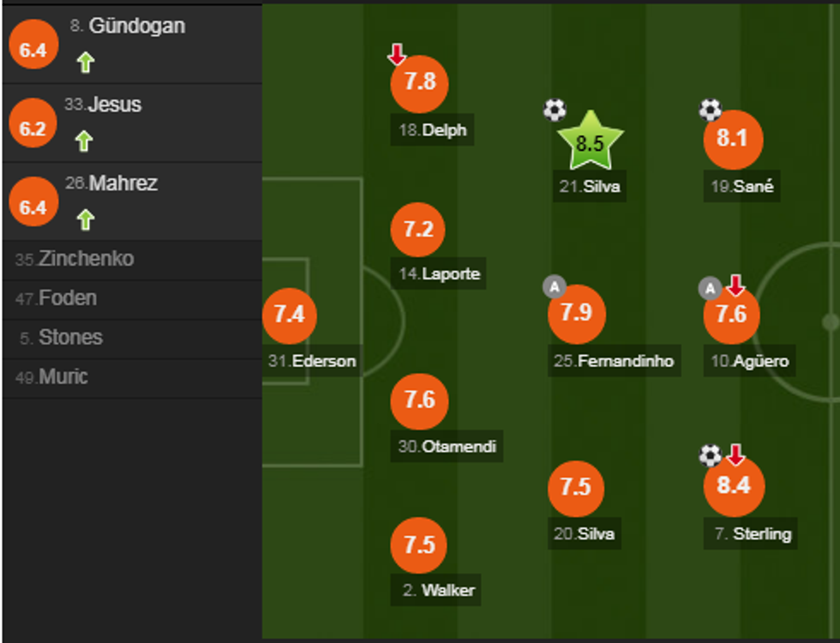Screen dimensions: 840x643
Task: Open the 30.Otamendi player name
Action: (447, 447)
